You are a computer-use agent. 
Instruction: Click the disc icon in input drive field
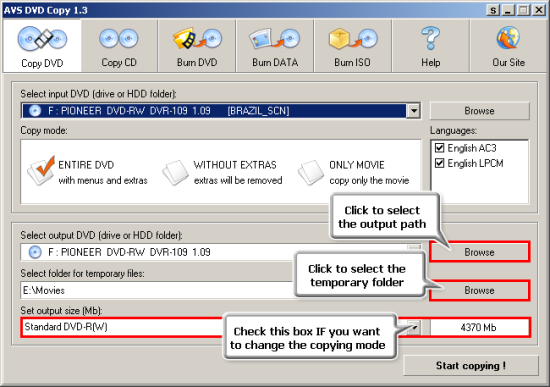[35, 111]
